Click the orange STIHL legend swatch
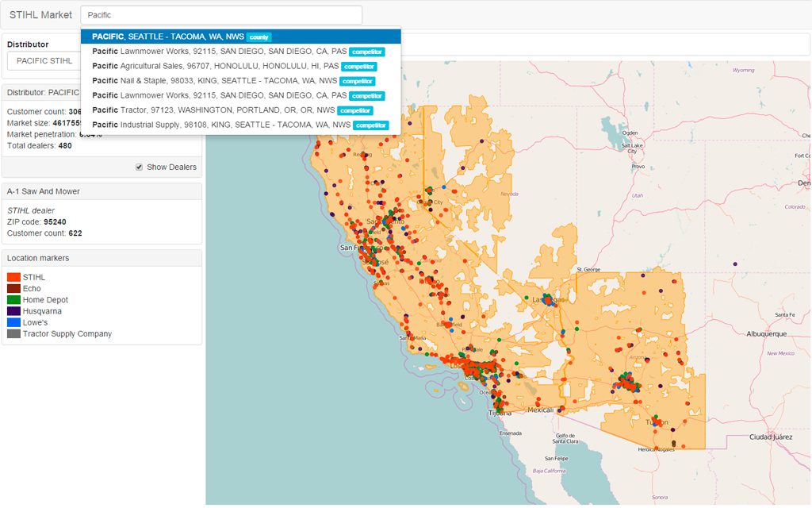Screen dimensions: 812x508 pos(13,277)
